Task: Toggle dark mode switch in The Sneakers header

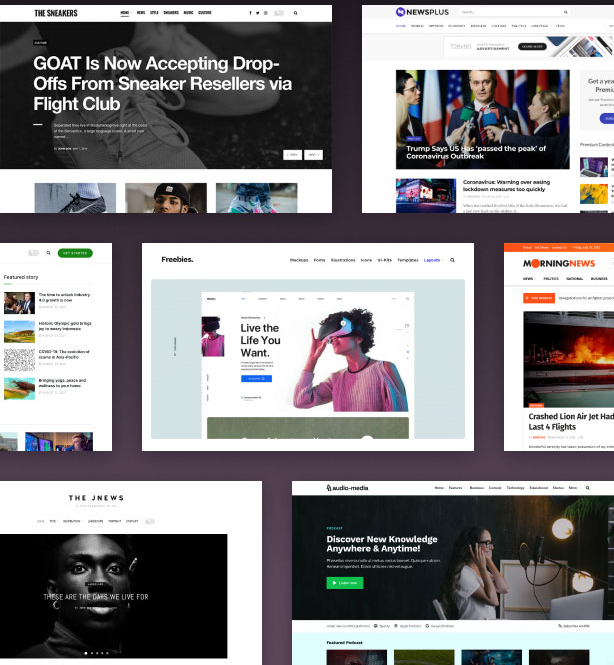Action: point(279,13)
